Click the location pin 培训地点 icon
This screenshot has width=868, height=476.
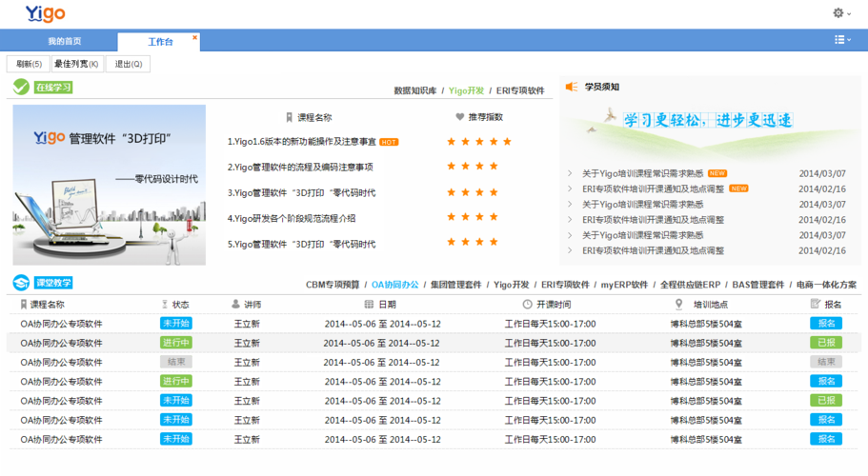coord(679,304)
